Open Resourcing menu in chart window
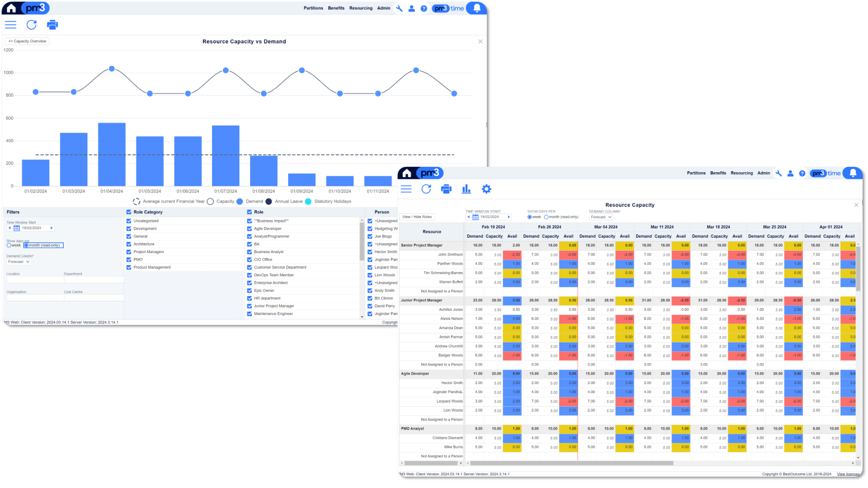This screenshot has width=868, height=488. click(361, 8)
